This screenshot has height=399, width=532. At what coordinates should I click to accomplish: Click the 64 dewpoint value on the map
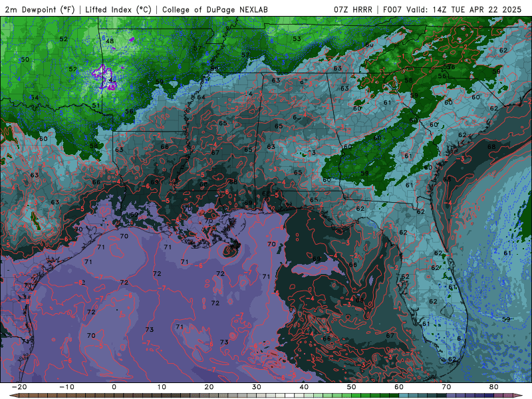(201, 97)
